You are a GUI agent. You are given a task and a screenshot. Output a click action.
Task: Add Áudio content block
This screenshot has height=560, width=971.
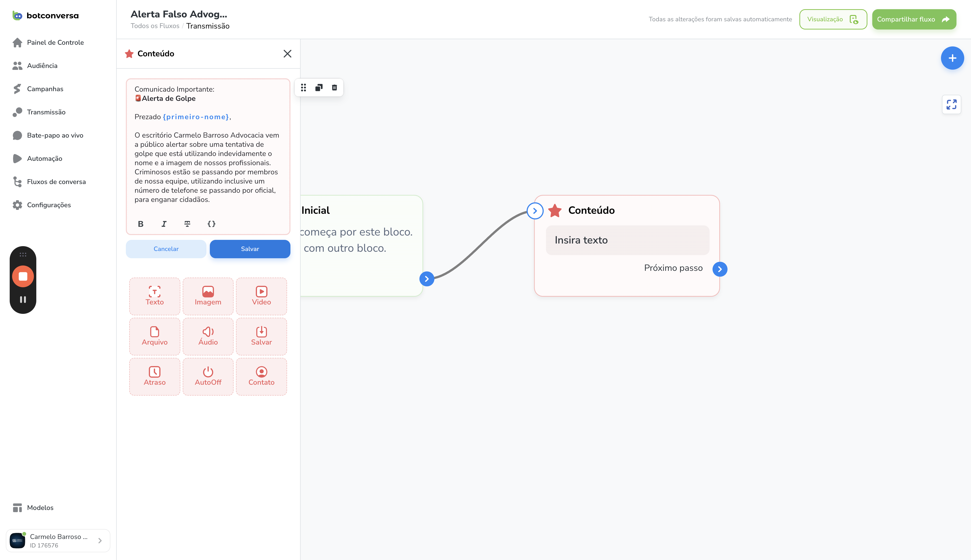click(x=208, y=336)
